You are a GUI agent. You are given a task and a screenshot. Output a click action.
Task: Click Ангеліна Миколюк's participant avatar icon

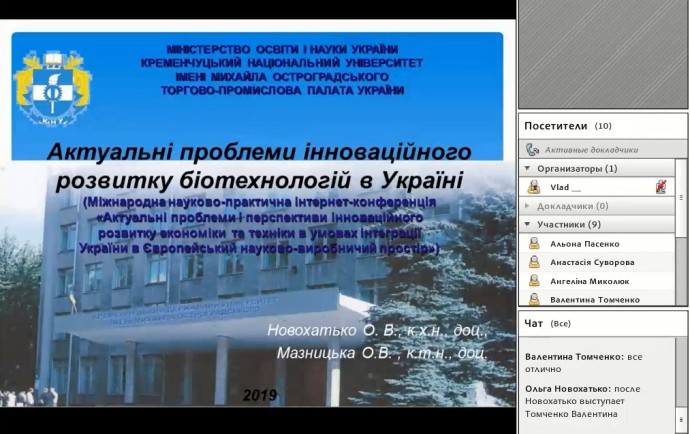pos(534,281)
